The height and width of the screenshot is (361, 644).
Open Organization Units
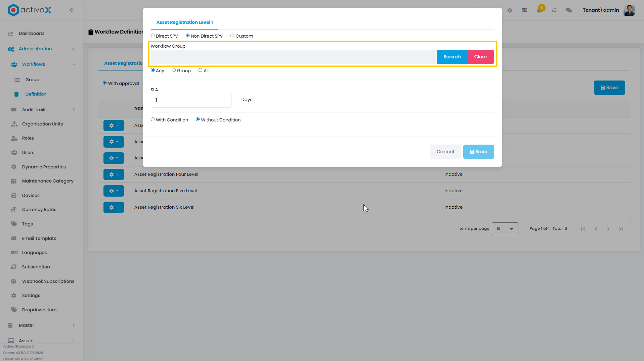coord(42,124)
